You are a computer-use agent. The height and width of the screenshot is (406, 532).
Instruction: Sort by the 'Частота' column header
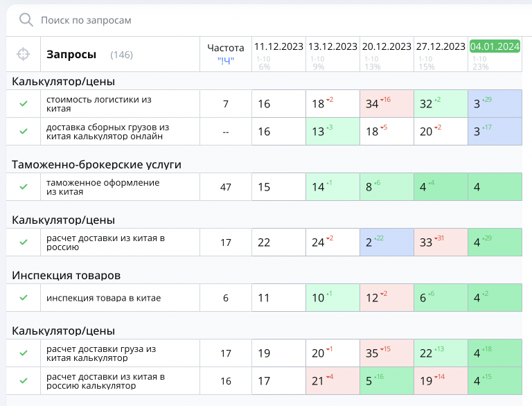[226, 48]
